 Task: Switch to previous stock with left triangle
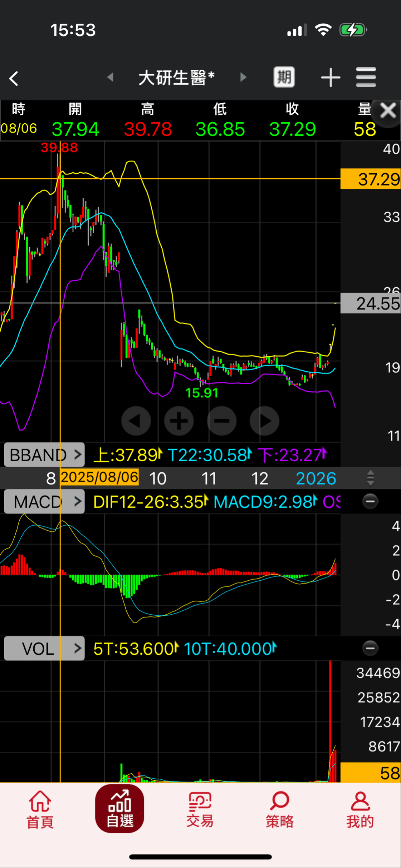111,77
